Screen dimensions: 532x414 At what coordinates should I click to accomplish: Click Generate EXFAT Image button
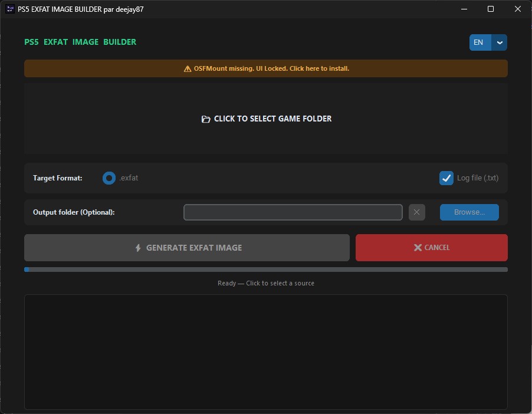point(186,248)
